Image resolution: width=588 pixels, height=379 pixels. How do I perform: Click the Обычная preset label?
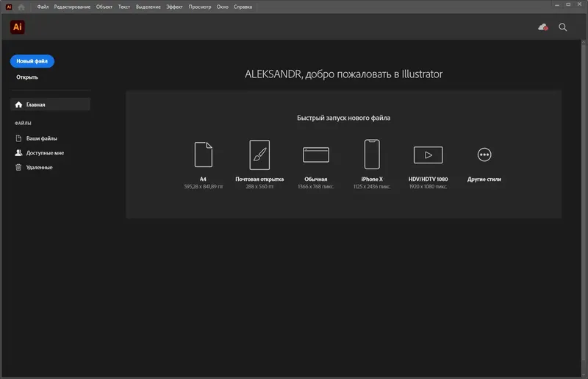tap(316, 179)
